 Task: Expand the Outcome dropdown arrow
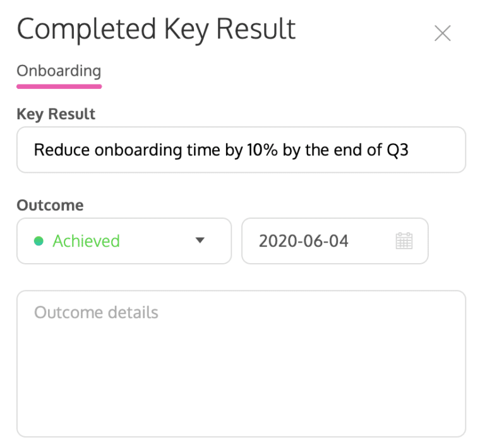200,240
